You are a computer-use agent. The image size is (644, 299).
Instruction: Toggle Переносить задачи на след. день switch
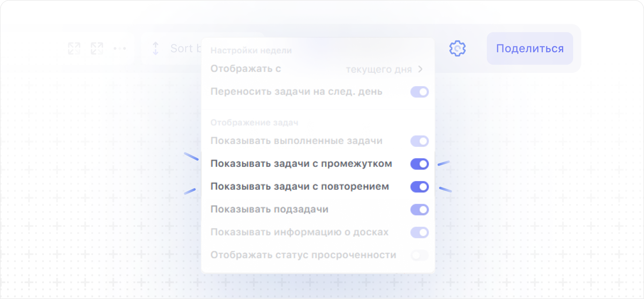click(x=419, y=92)
